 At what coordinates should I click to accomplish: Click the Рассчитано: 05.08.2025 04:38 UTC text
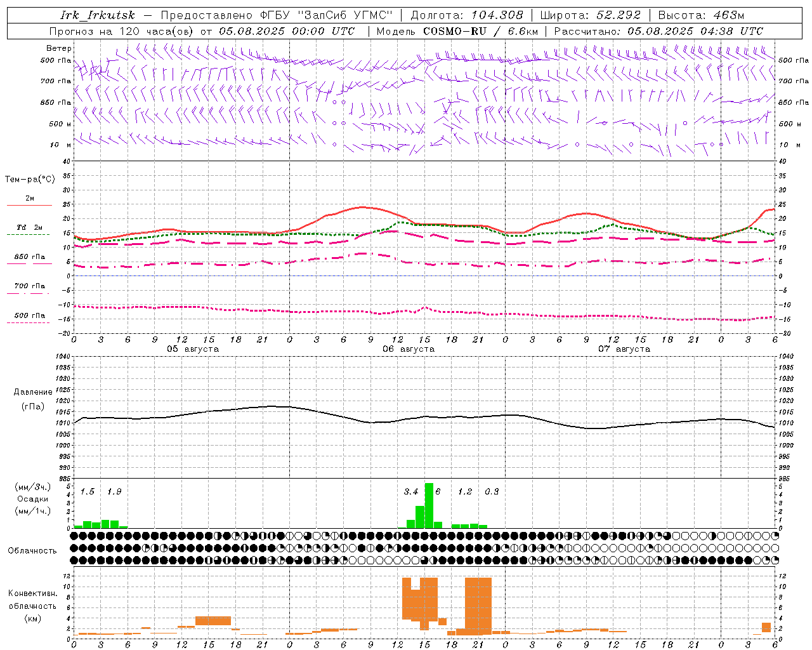coord(658,31)
